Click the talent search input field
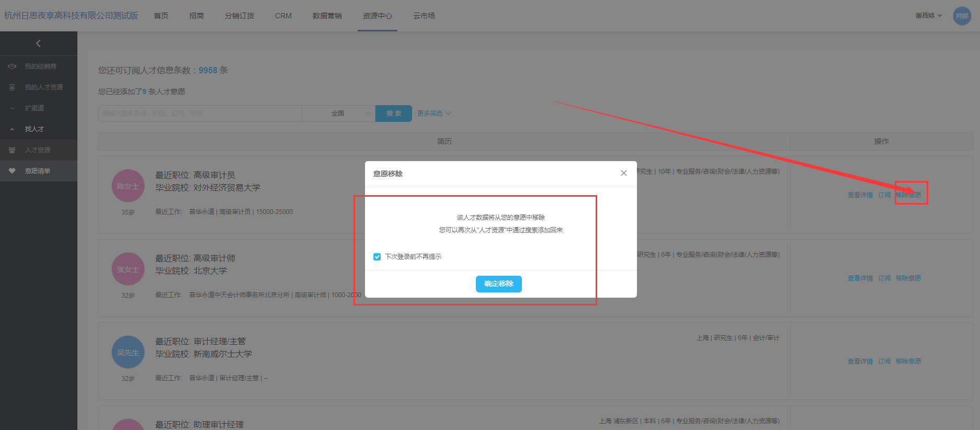 tap(200, 114)
